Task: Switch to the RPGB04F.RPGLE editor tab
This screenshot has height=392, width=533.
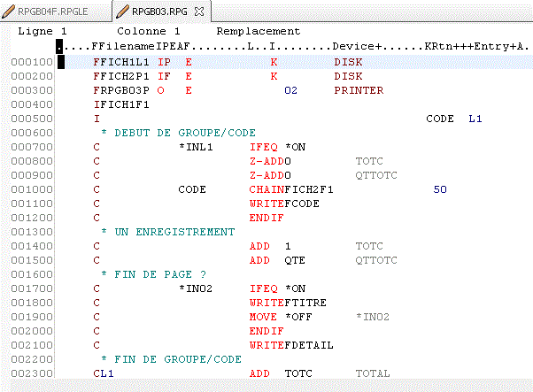Action: click(53, 12)
